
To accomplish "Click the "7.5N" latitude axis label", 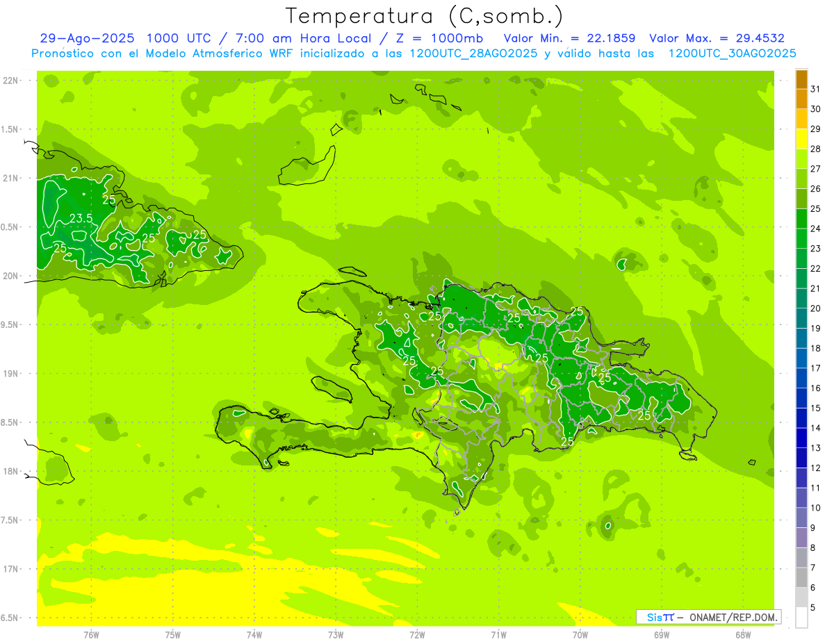I will 10,520.
